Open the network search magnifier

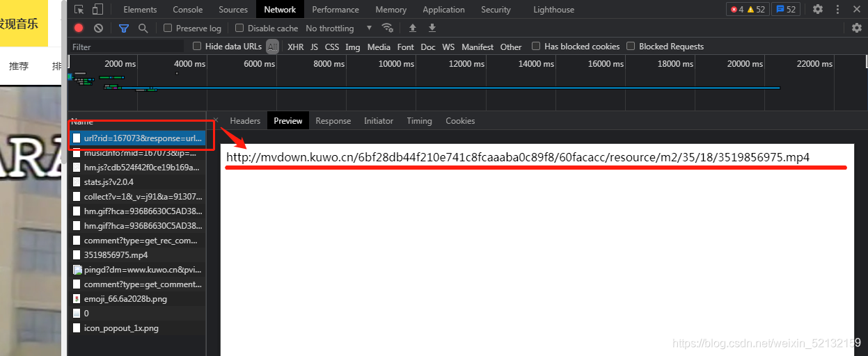pyautogui.click(x=143, y=28)
